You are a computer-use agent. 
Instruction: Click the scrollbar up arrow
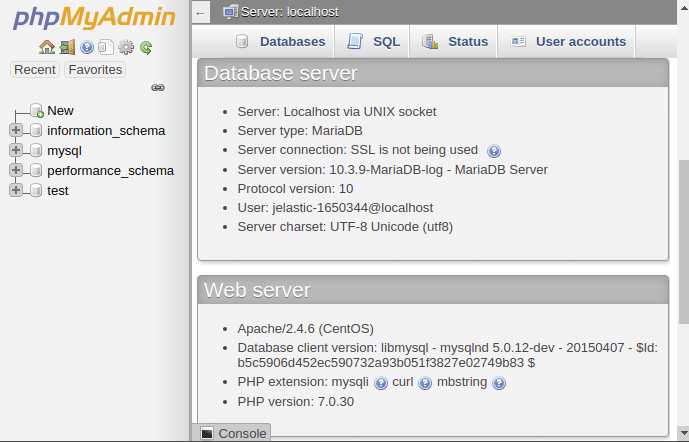click(684, 7)
